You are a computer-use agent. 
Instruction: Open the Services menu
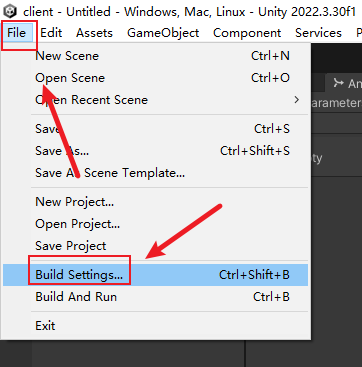pos(318,33)
